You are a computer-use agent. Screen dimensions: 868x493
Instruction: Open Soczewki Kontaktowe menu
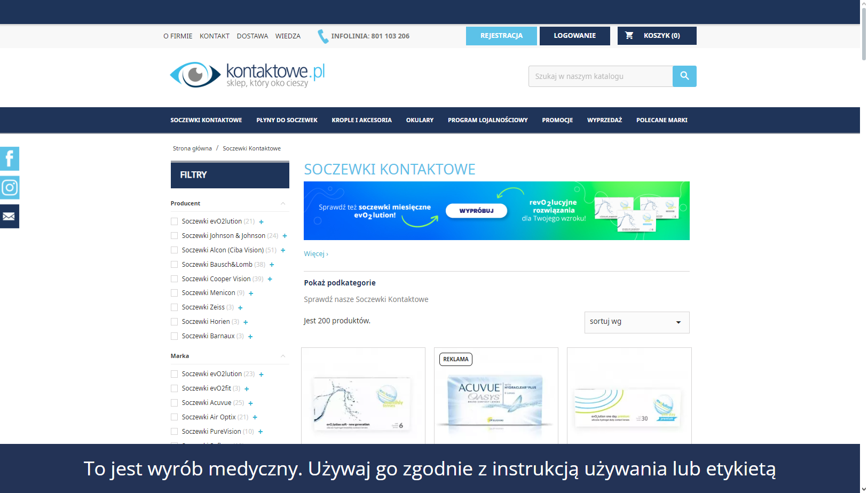coord(206,120)
